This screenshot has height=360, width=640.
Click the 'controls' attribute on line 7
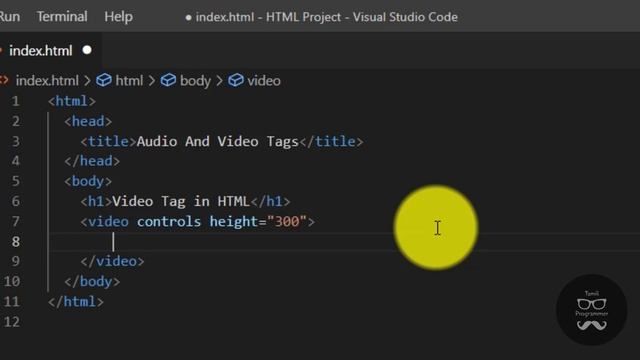[169, 221]
